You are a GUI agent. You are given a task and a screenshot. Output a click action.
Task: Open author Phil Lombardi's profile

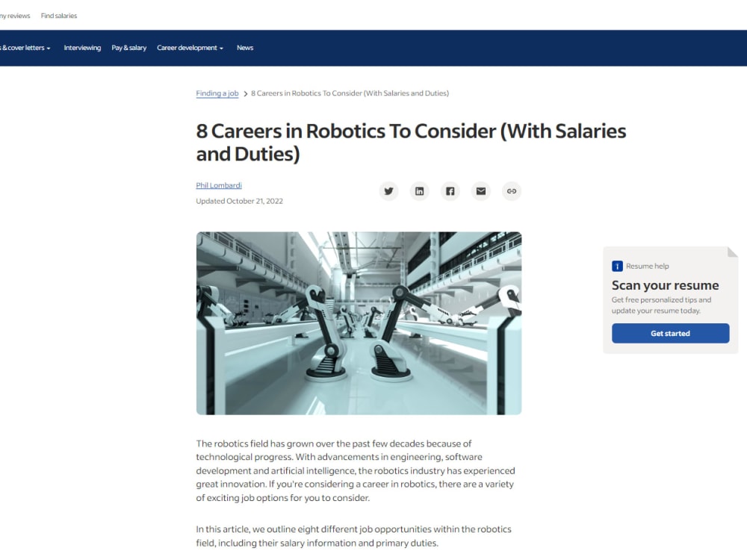[x=218, y=184]
